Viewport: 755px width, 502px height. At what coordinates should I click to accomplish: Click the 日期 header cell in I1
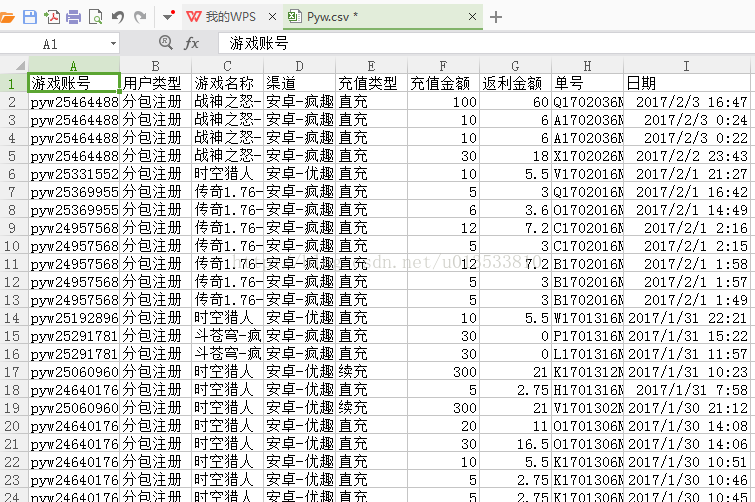[686, 83]
